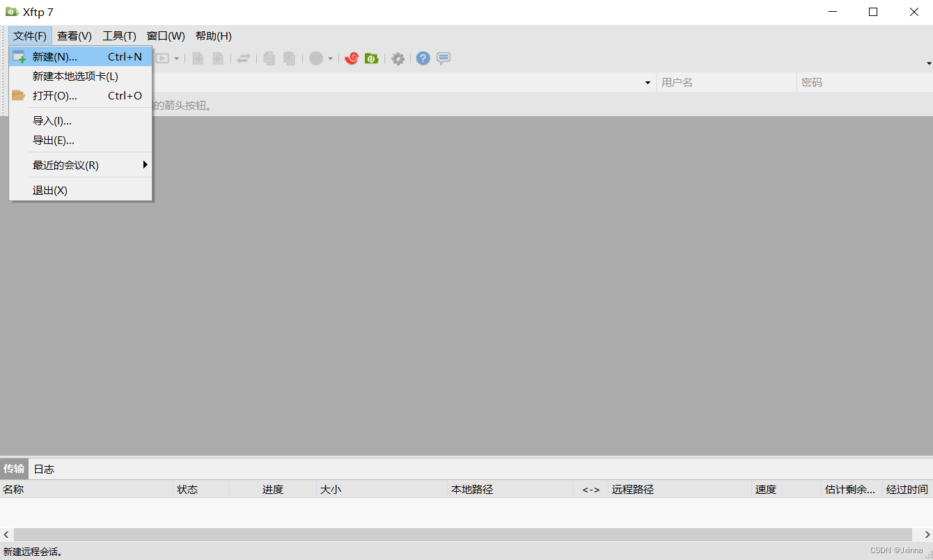Click the right-arrow file transfer icon

[218, 58]
